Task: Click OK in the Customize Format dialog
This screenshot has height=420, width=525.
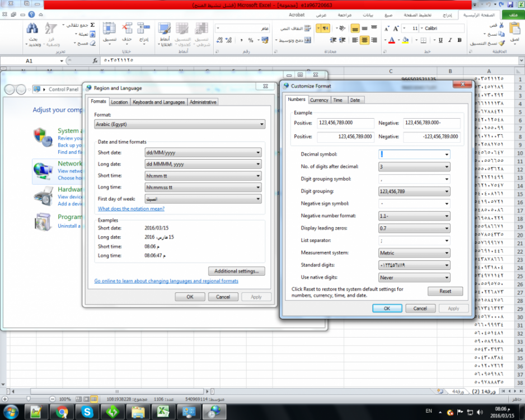Action: point(387,309)
